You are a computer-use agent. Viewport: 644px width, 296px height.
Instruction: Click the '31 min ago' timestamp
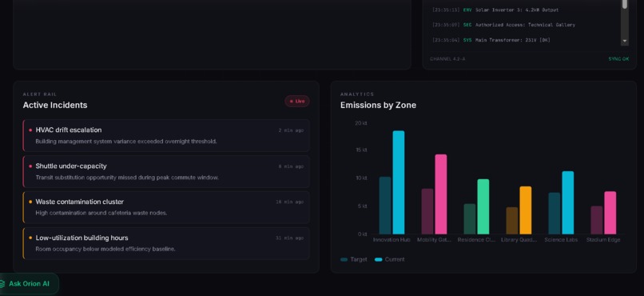289,238
